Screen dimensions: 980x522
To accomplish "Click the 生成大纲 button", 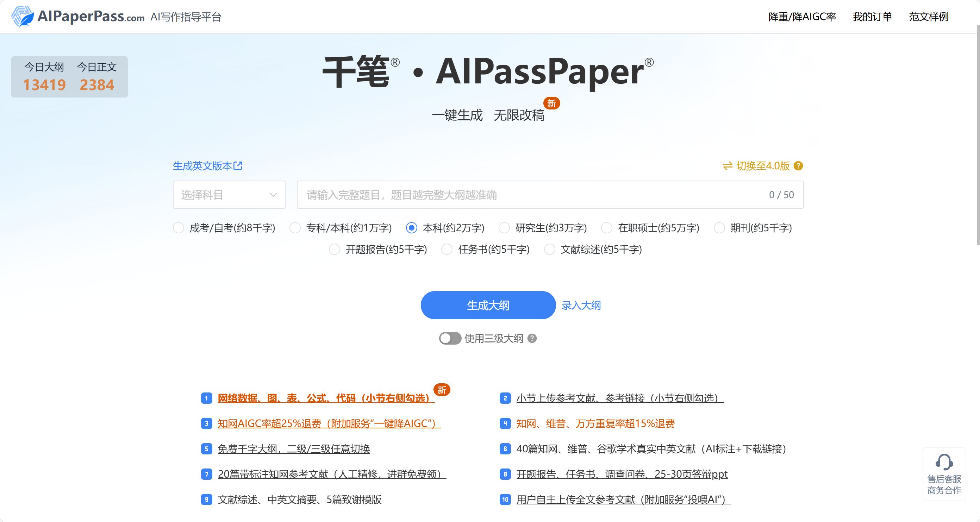I will pos(488,305).
